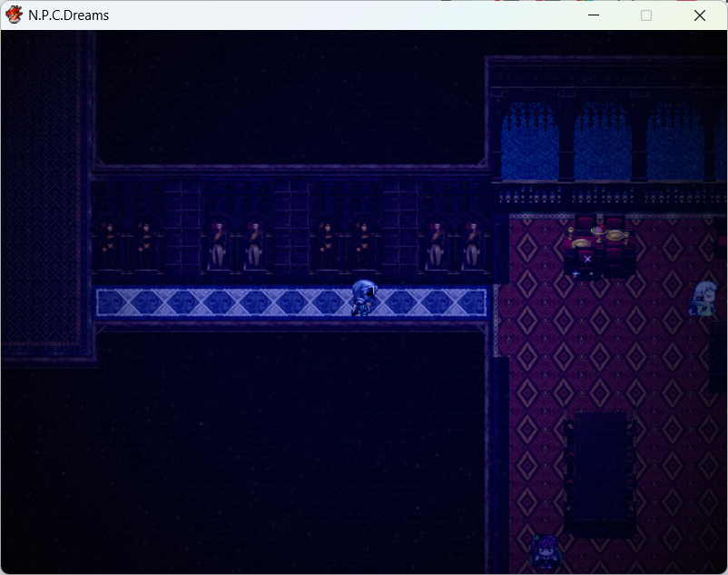The width and height of the screenshot is (728, 575).
Task: Click the purple-haired NPC at the bottom
Action: [x=546, y=551]
